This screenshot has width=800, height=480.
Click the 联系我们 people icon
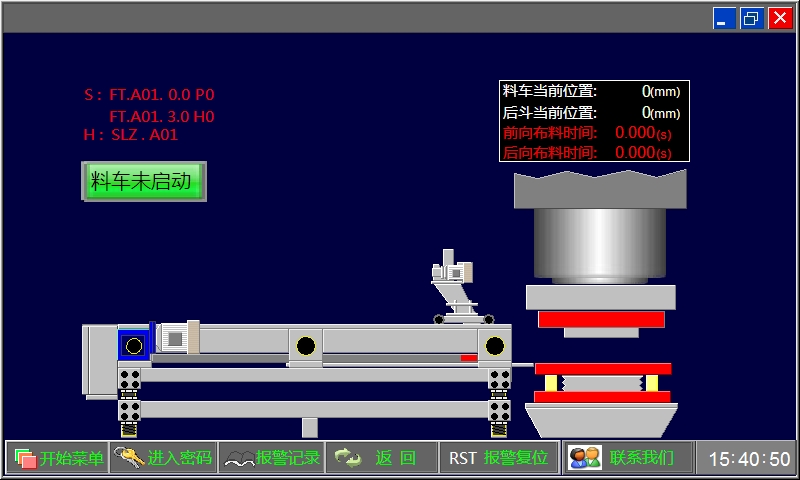tap(584, 458)
